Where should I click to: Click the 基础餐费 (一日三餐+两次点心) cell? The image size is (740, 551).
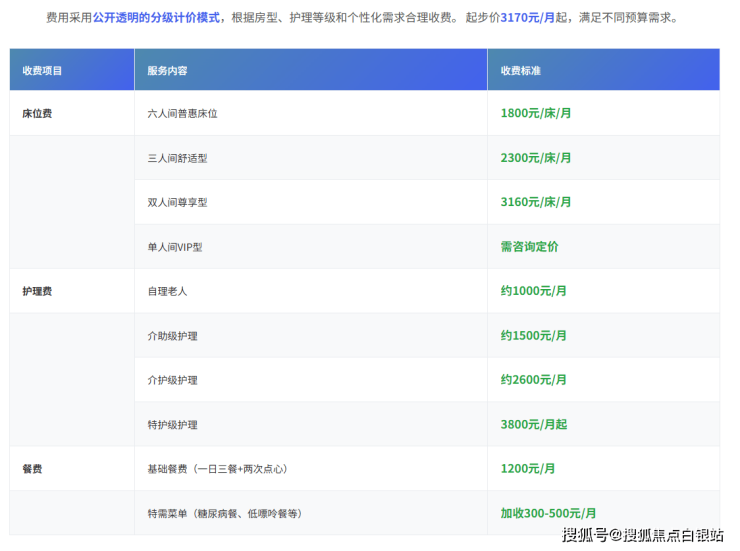point(217,469)
